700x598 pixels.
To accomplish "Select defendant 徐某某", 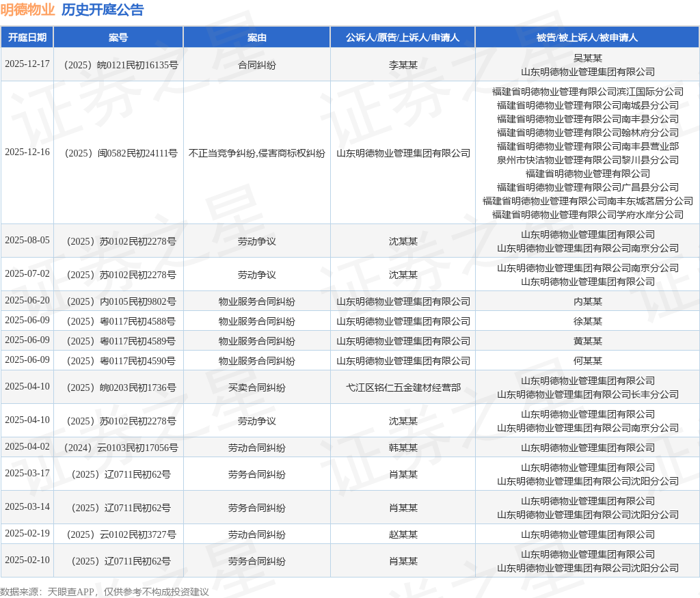I will coord(587,321).
